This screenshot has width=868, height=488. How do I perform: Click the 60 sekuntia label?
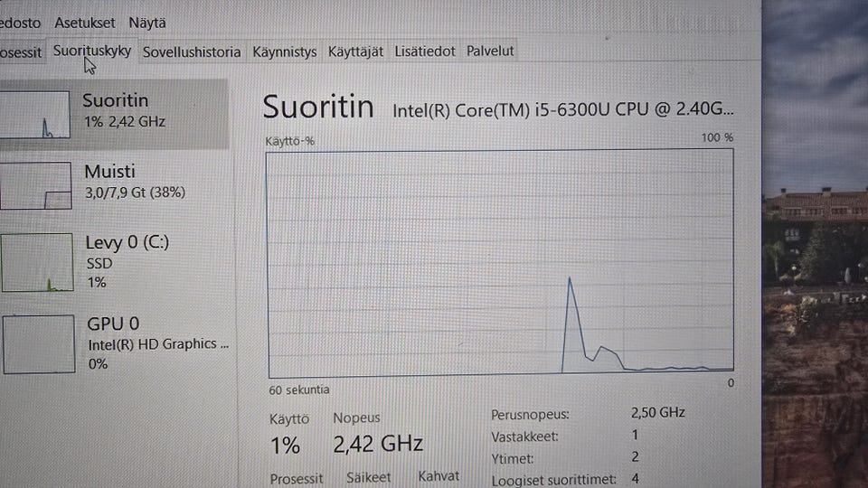click(299, 390)
